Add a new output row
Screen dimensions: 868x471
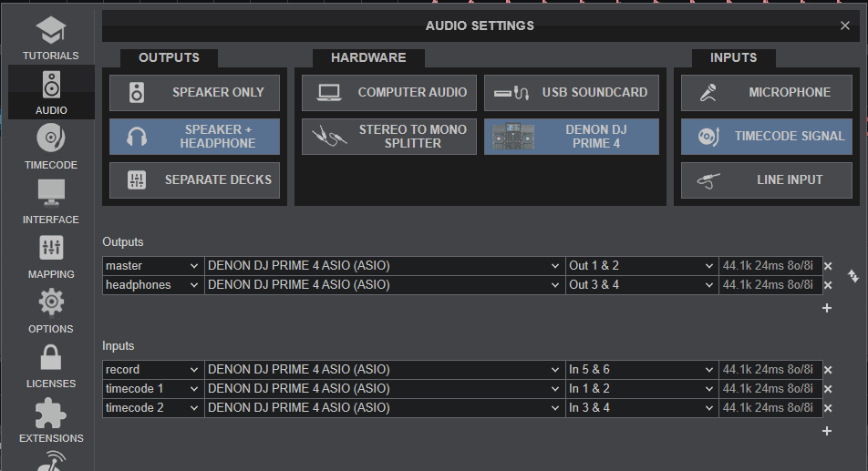click(x=827, y=308)
